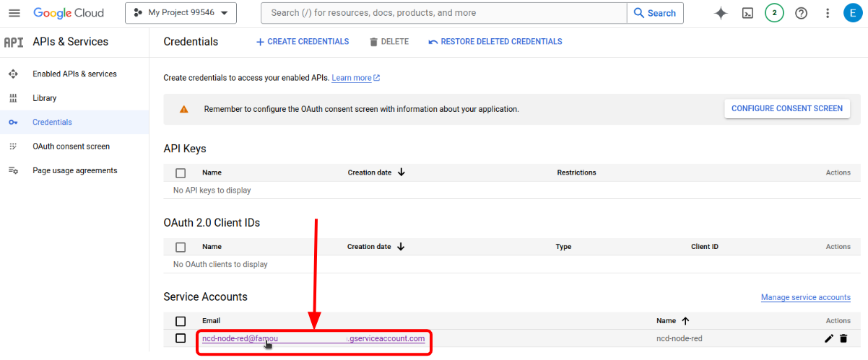Open the Library page
The width and height of the screenshot is (868, 360).
(74, 98)
